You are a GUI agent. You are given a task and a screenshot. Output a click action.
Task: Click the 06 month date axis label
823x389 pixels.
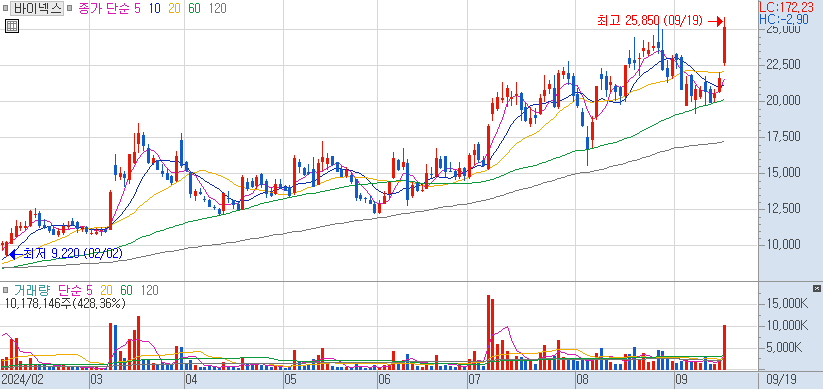385,379
